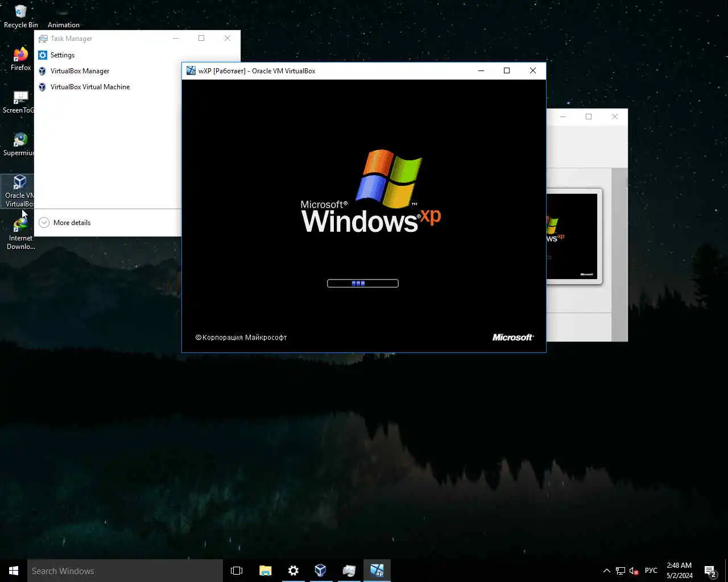Minimize the Task Manager window
The width and height of the screenshot is (728, 582).
click(x=176, y=38)
